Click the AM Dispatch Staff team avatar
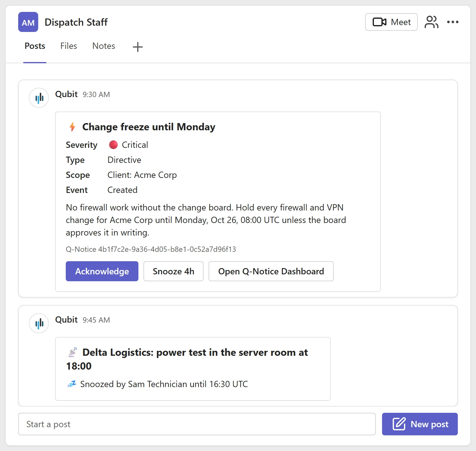Image resolution: width=476 pixels, height=451 pixels. coord(28,22)
